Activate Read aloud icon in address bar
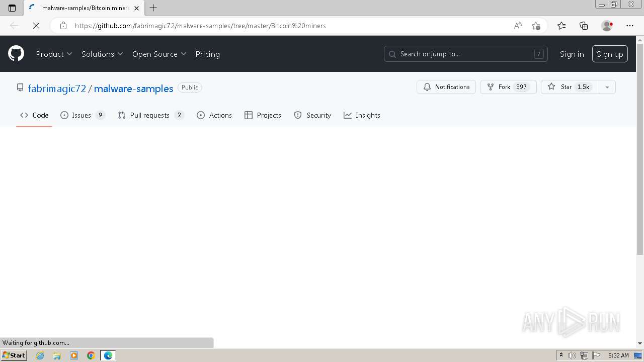 (x=518, y=26)
